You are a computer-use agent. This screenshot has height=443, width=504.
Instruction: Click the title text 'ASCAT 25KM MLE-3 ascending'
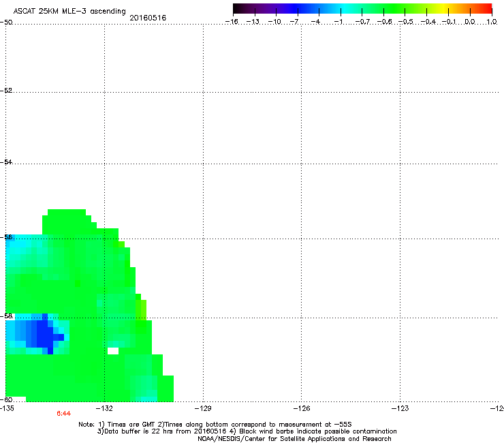click(69, 12)
